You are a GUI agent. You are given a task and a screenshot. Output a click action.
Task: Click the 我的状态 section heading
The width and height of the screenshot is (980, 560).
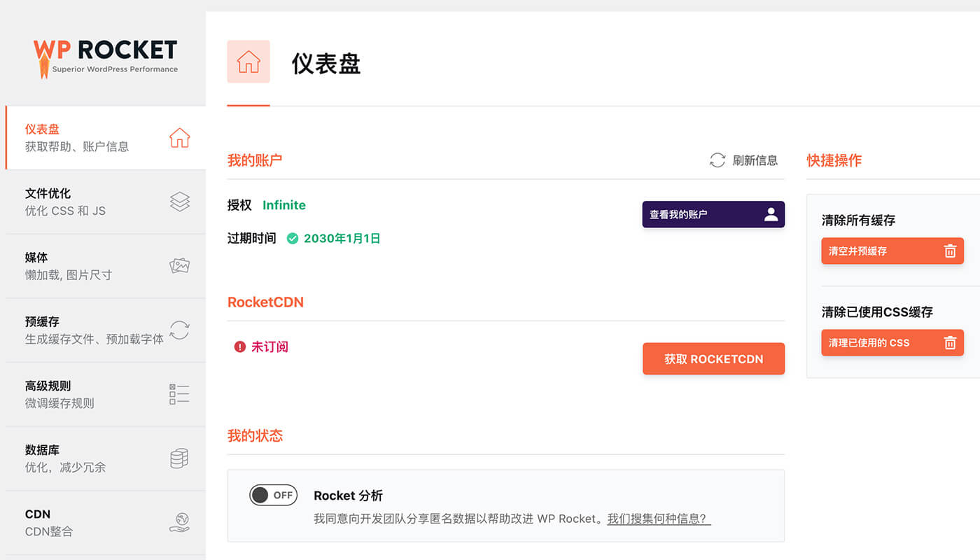pos(255,435)
